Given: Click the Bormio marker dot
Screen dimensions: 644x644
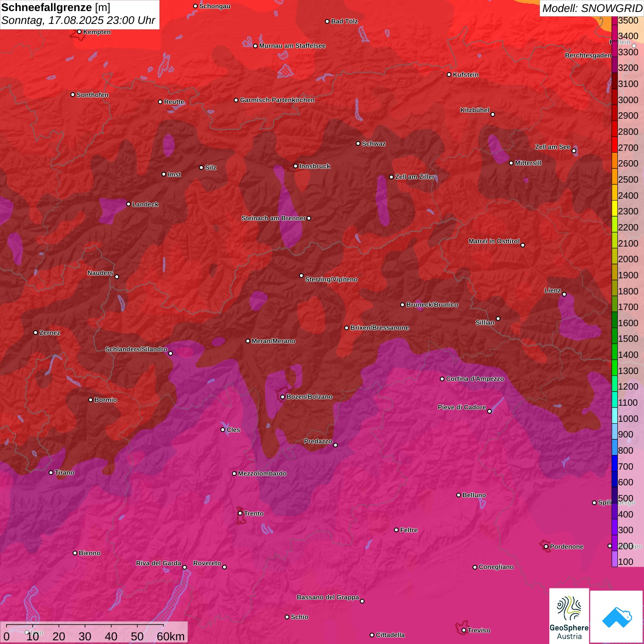Looking at the screenshot, I should pyautogui.click(x=91, y=400).
